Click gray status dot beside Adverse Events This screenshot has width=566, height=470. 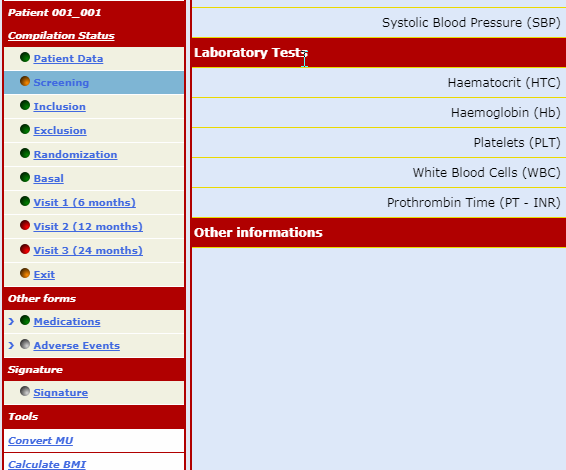(25, 344)
